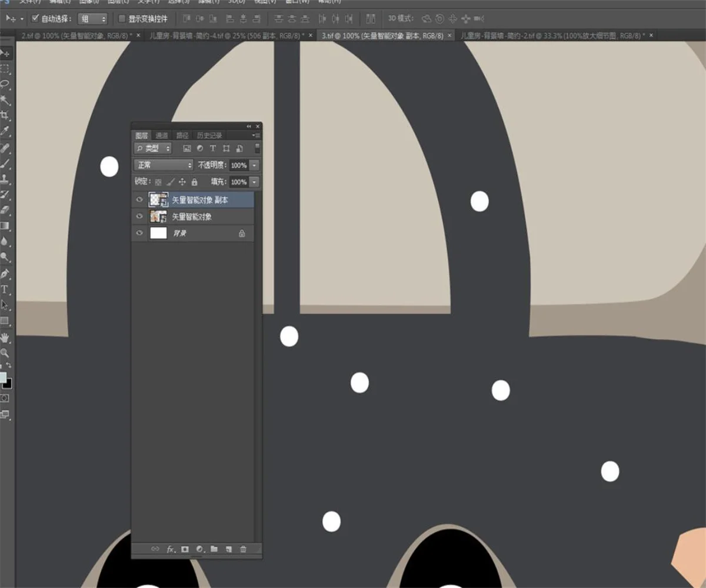Toggle the 自动选择 checkbox
This screenshot has height=588, width=706.
[x=35, y=19]
